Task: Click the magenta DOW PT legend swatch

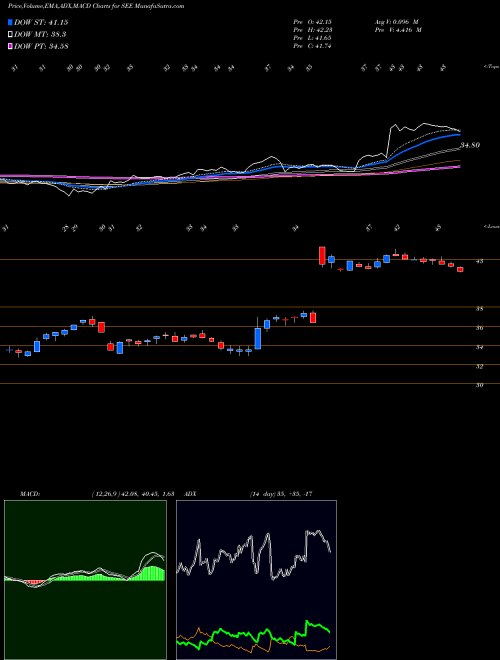Action: coord(10,46)
